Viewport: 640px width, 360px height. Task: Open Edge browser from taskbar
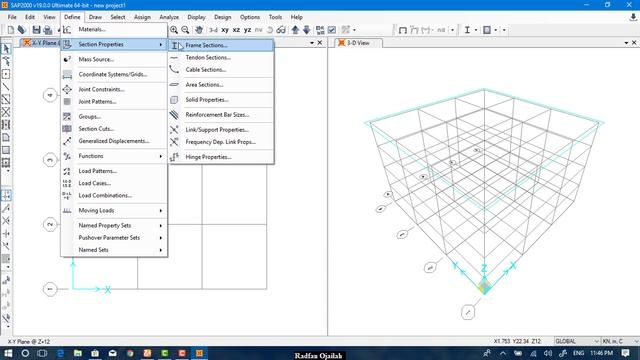click(x=60, y=353)
